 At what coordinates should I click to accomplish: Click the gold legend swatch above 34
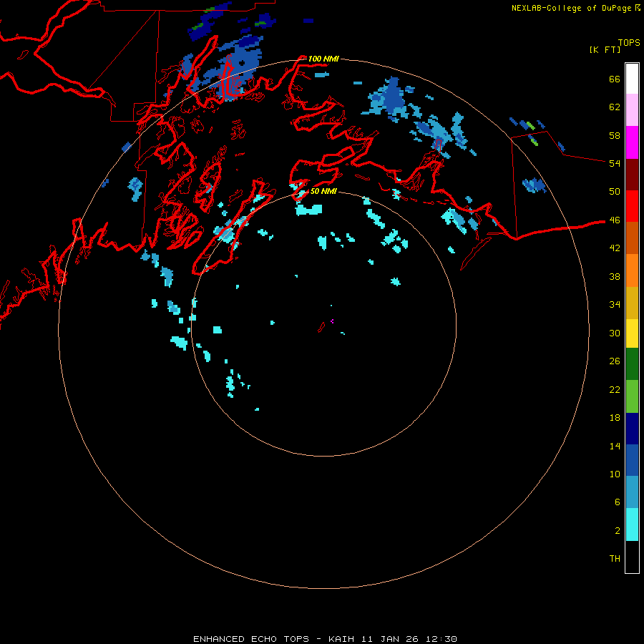point(632,303)
